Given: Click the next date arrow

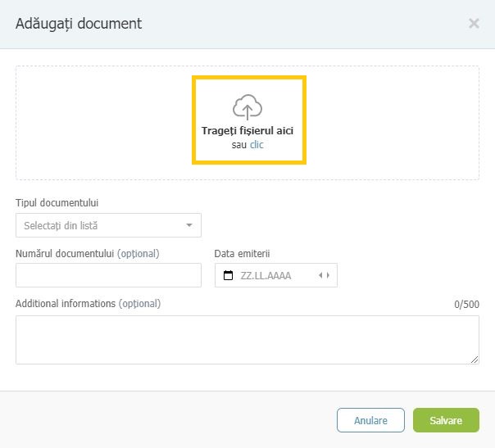Looking at the screenshot, I should [328, 275].
